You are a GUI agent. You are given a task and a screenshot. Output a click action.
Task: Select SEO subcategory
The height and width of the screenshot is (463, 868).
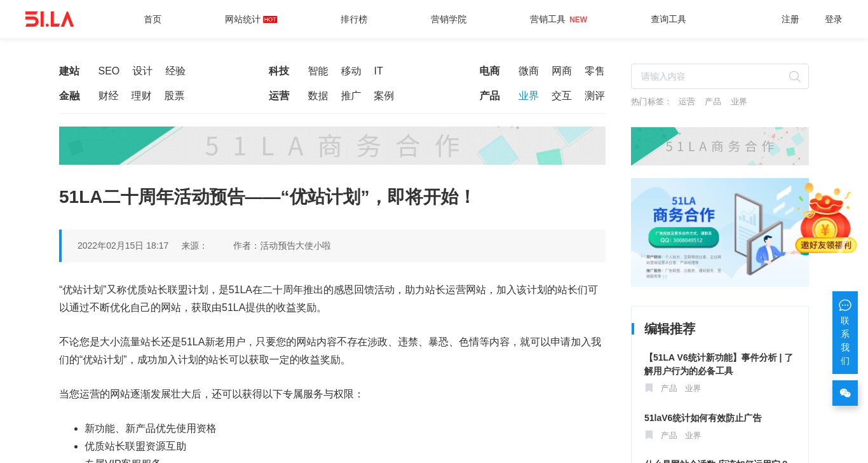[109, 71]
